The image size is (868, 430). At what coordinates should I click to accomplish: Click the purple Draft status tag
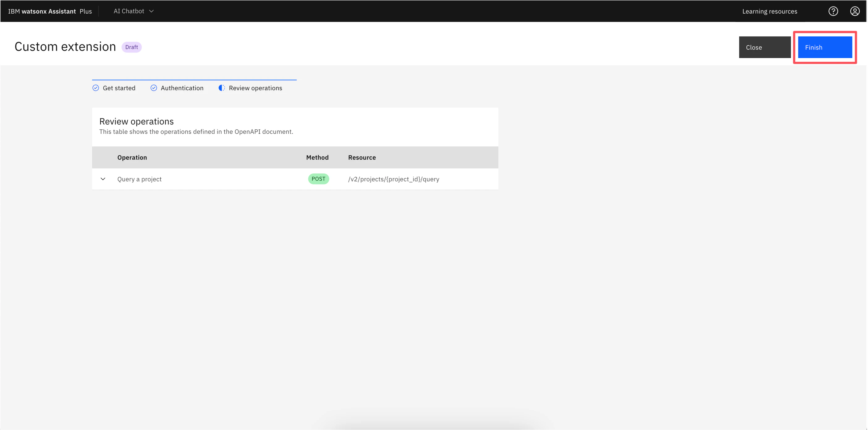click(131, 47)
